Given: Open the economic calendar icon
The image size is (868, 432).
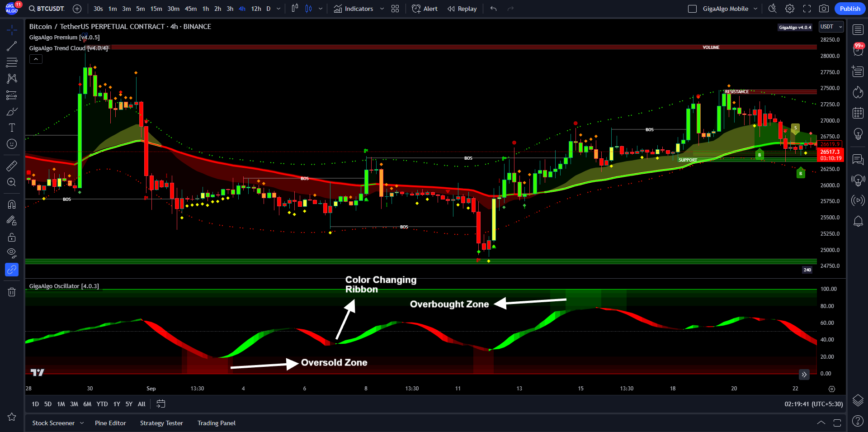Looking at the screenshot, I should coord(858,113).
